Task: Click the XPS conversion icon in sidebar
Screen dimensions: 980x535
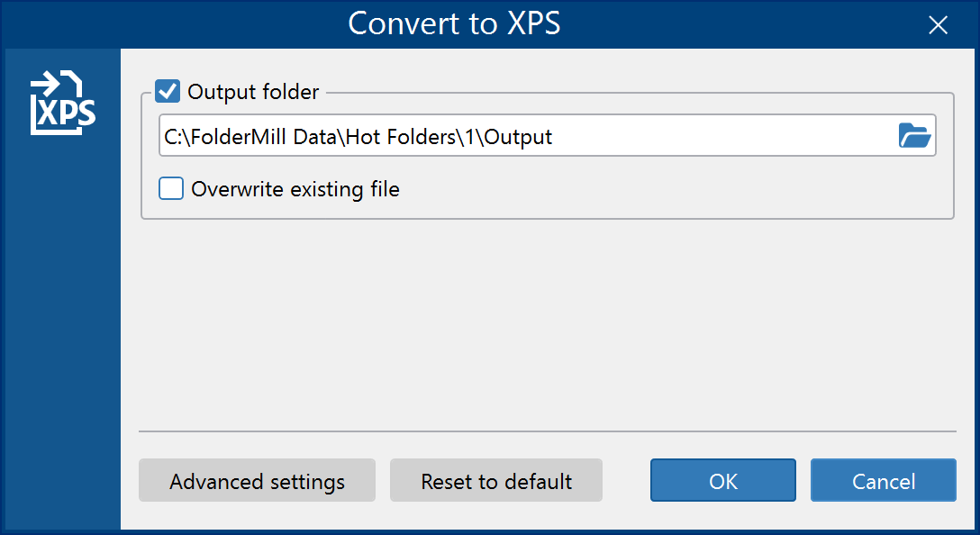Action: click(62, 103)
